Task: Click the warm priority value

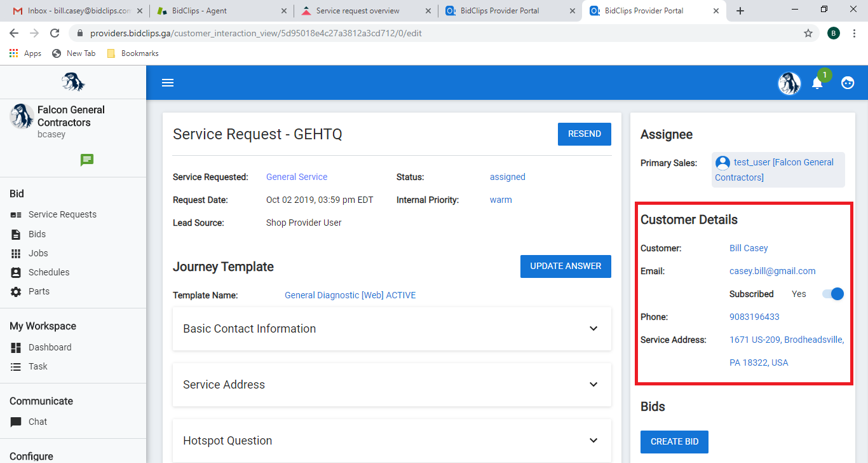Action: pyautogui.click(x=501, y=200)
